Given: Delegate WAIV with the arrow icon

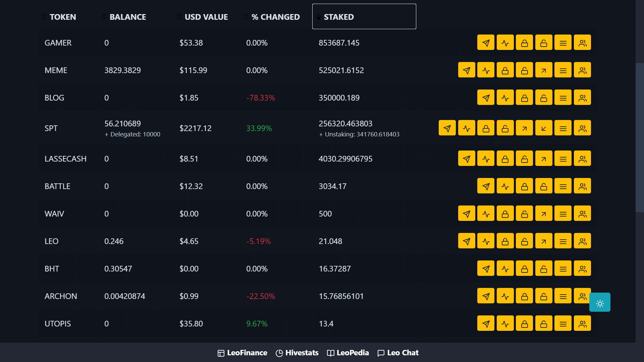Looking at the screenshot, I should point(544,214).
